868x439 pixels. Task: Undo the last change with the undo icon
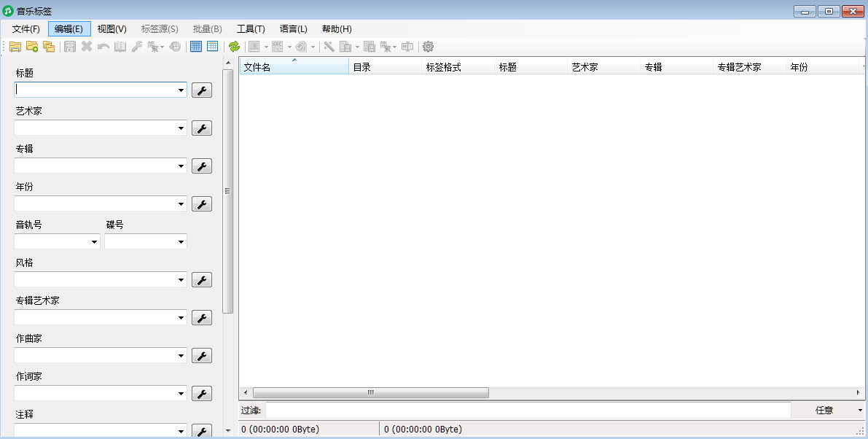tap(102, 46)
